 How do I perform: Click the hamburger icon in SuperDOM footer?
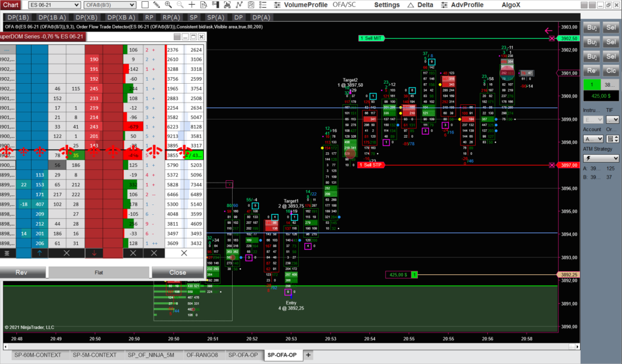pos(7,253)
